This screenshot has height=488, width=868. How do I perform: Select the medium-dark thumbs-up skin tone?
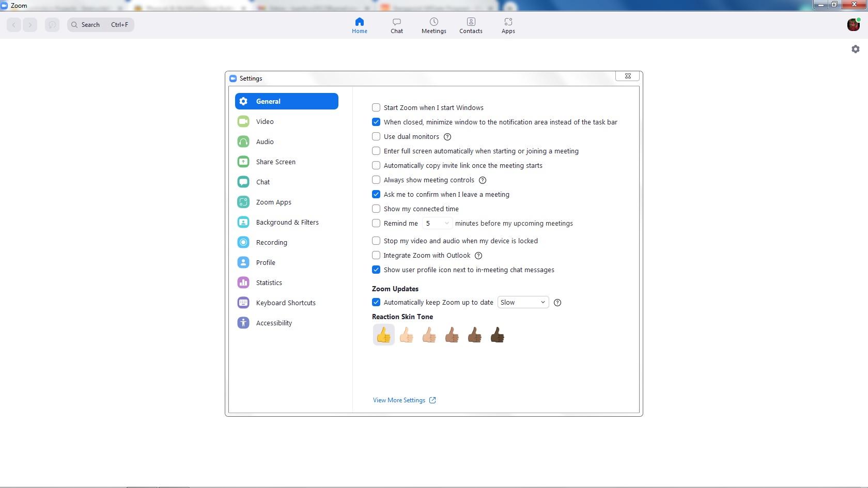[475, 335]
